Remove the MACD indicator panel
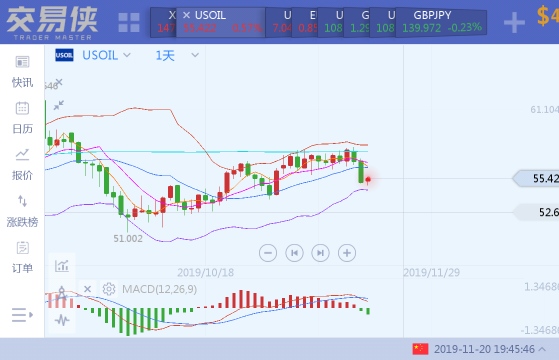 [x=87, y=289]
